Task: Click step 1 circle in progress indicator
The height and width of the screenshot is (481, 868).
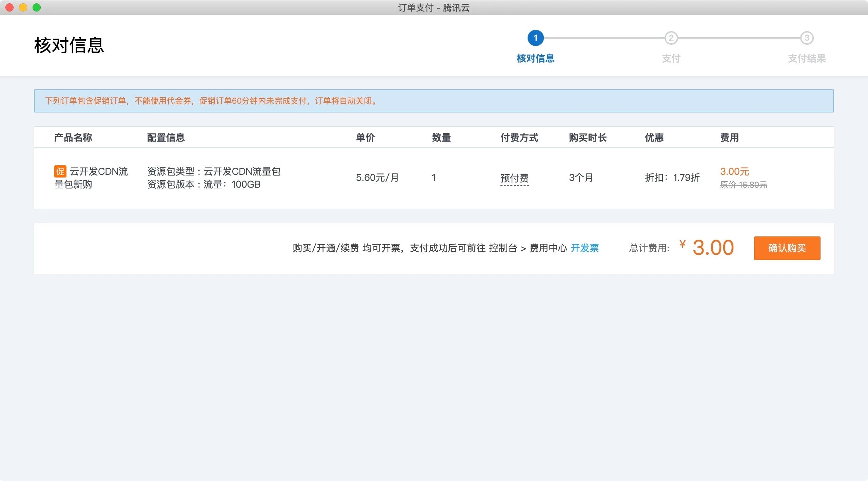Action: point(535,38)
